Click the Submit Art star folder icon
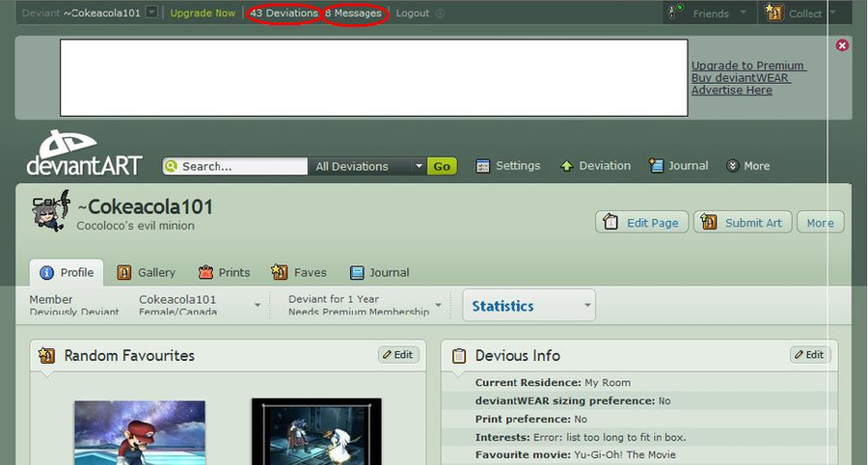 coord(709,222)
